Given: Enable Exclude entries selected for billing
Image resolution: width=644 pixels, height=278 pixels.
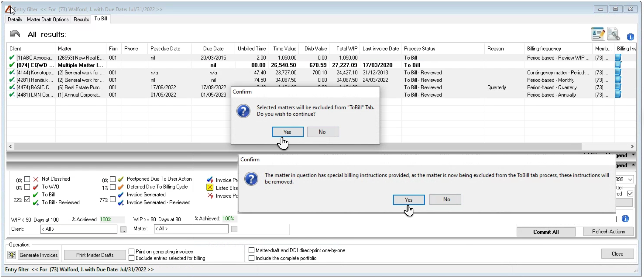Looking at the screenshot, I should pyautogui.click(x=131, y=258).
